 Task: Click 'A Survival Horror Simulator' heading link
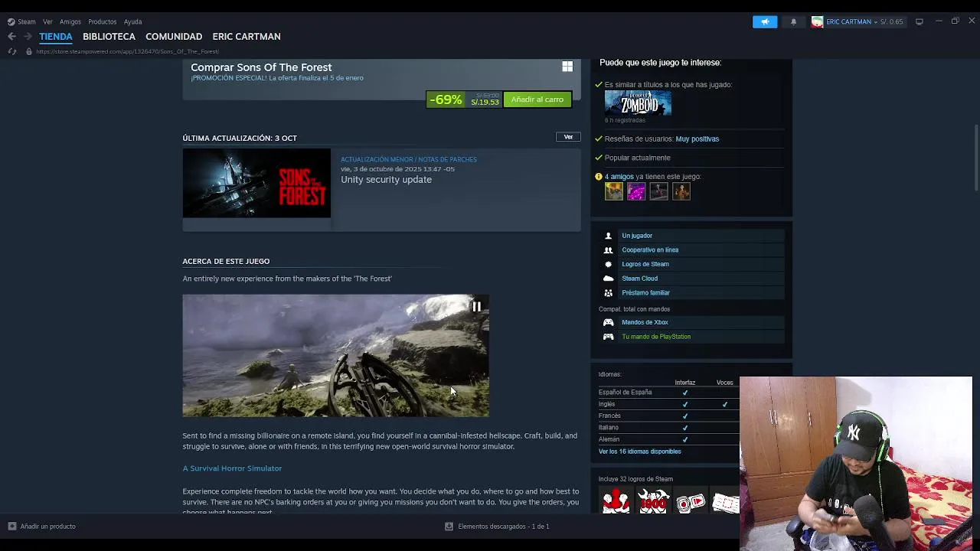click(x=232, y=468)
